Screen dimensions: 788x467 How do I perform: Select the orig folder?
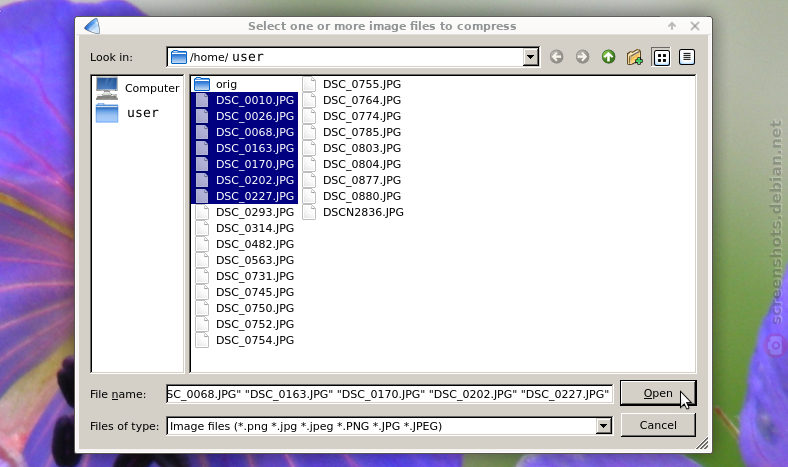tap(216, 84)
